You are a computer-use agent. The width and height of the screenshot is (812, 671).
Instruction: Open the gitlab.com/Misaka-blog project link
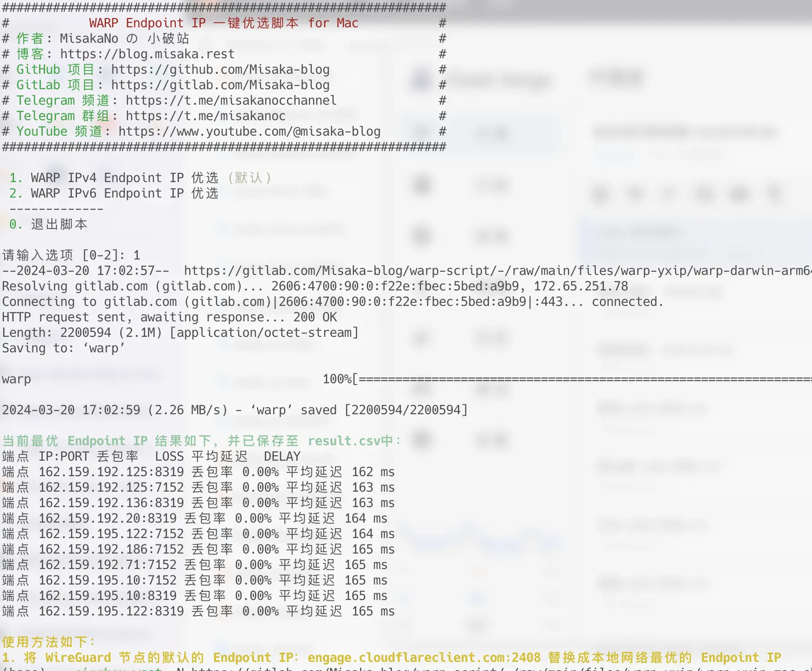(x=220, y=85)
